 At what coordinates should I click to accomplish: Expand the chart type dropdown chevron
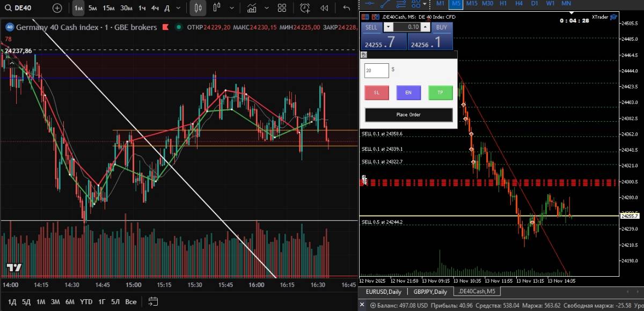[x=232, y=8]
